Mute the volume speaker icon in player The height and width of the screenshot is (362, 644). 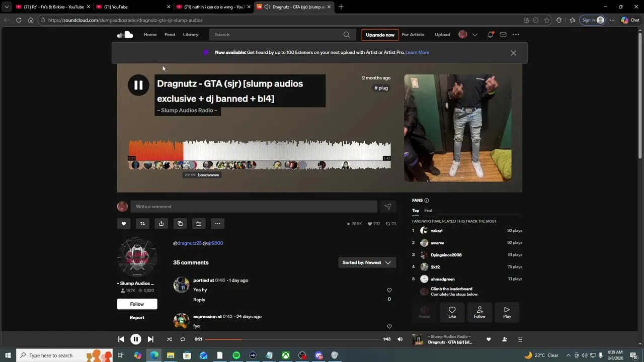click(x=400, y=339)
